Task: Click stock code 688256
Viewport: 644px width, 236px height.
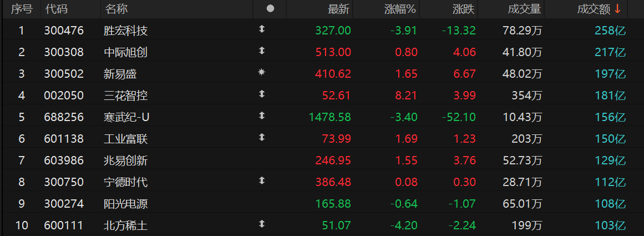Action: (x=64, y=117)
